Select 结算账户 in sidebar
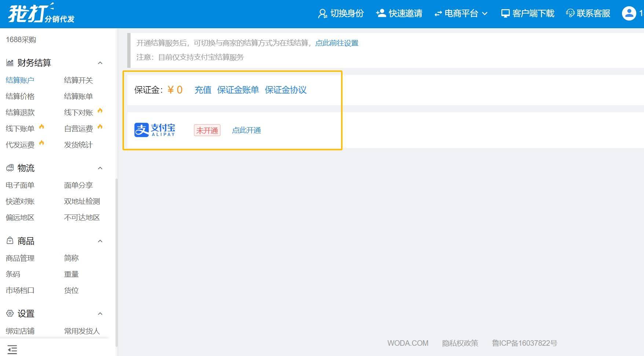 tap(20, 80)
